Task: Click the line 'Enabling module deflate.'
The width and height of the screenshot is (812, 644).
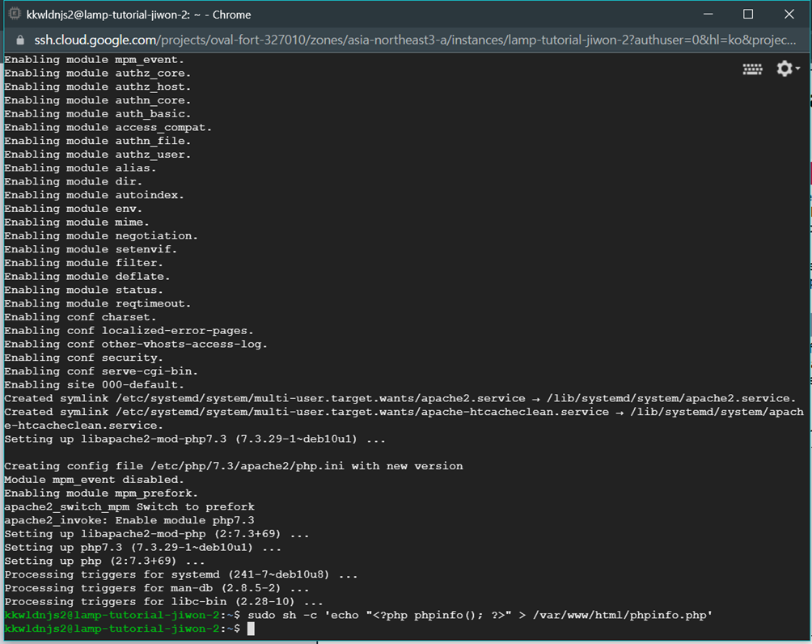Action: (x=87, y=277)
